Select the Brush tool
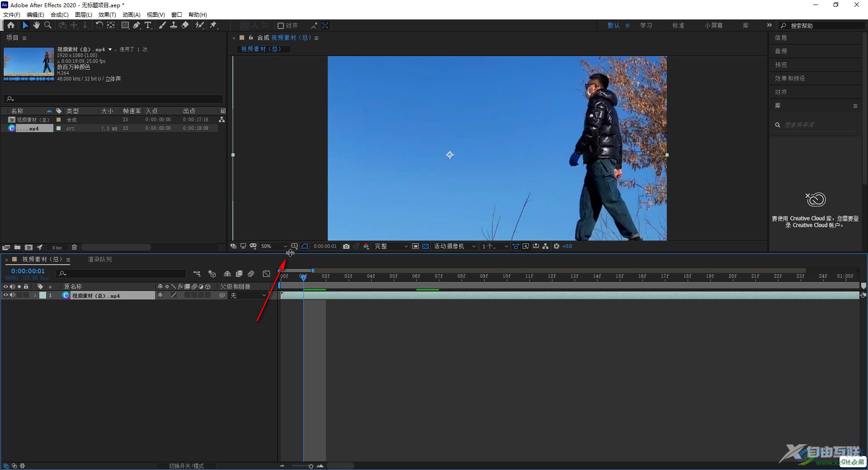The width and height of the screenshot is (868, 470). [x=162, y=25]
